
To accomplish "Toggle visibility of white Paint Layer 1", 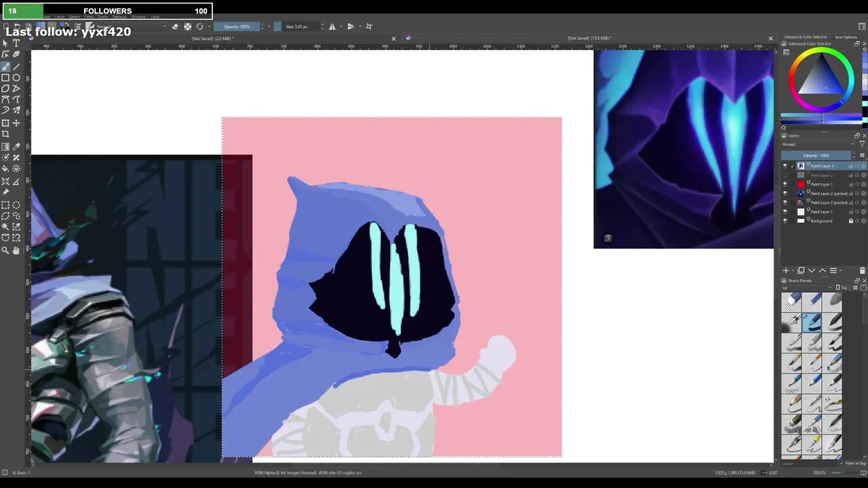I will tap(785, 211).
